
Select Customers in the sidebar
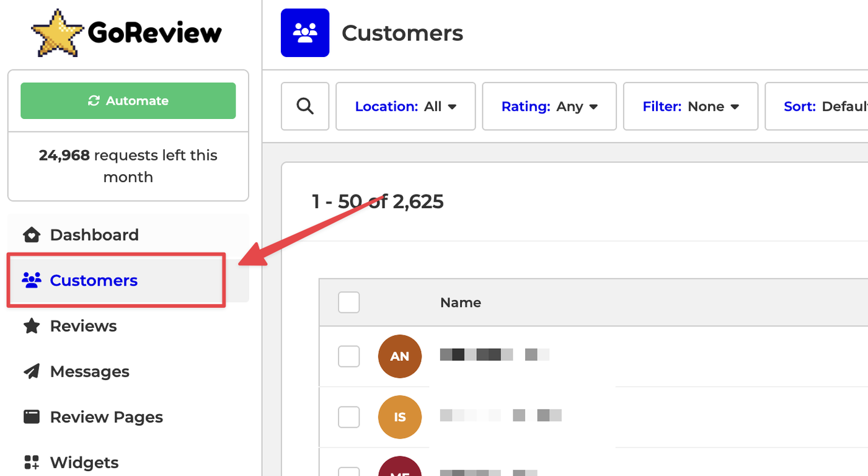click(x=128, y=280)
